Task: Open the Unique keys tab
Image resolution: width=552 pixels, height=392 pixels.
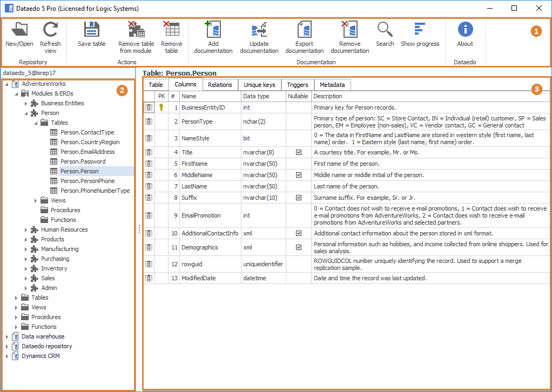Action: pos(259,85)
